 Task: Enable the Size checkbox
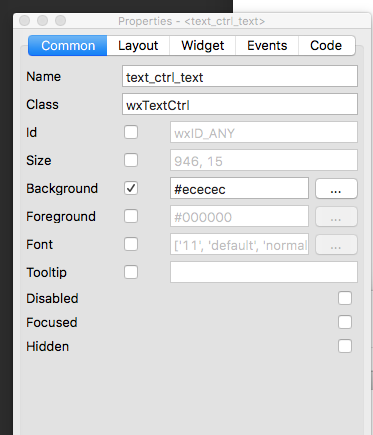131,160
